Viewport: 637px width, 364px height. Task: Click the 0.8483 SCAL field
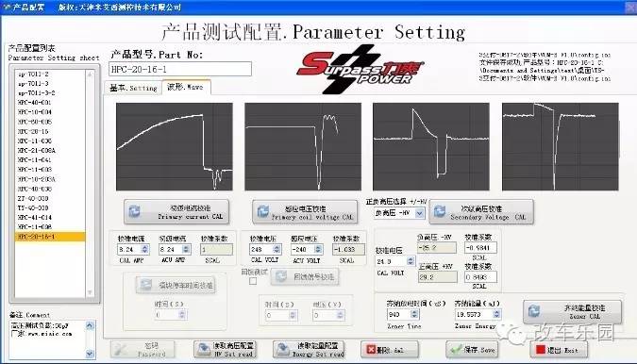(480, 277)
